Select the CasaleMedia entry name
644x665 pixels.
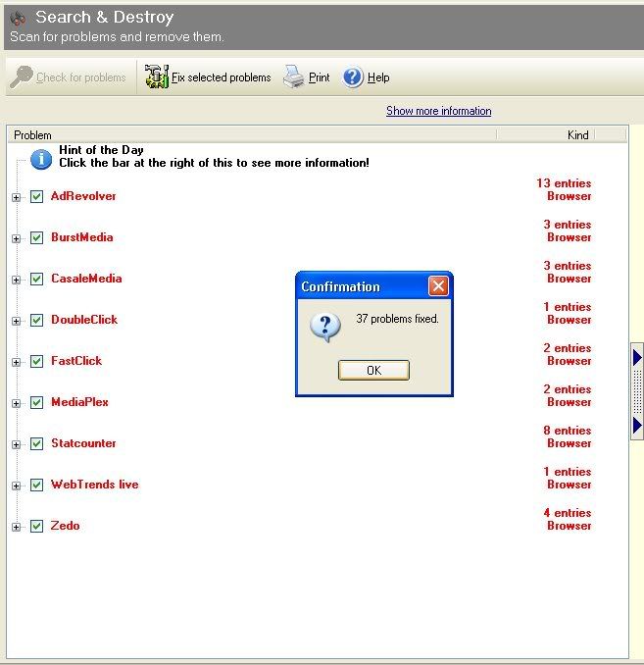[x=86, y=279]
